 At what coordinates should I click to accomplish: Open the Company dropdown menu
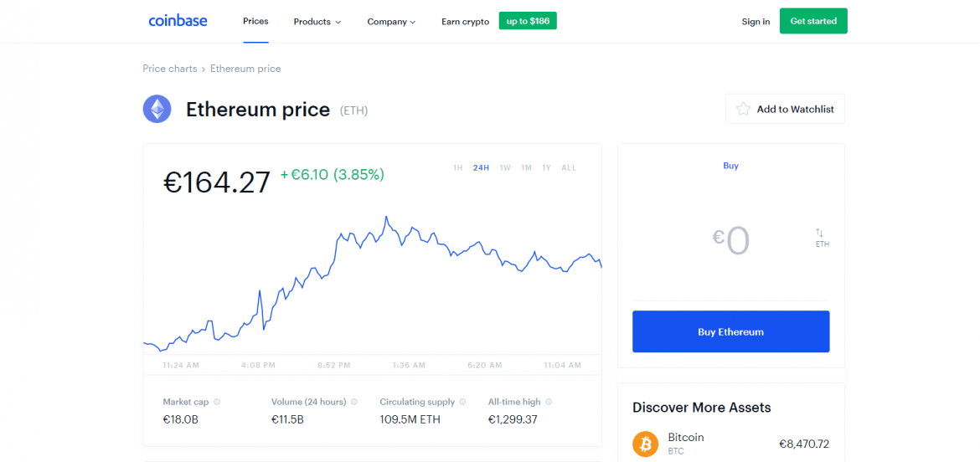click(x=391, y=22)
